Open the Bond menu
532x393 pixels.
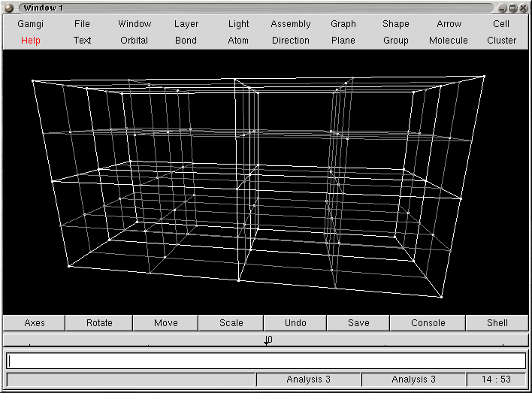click(186, 41)
